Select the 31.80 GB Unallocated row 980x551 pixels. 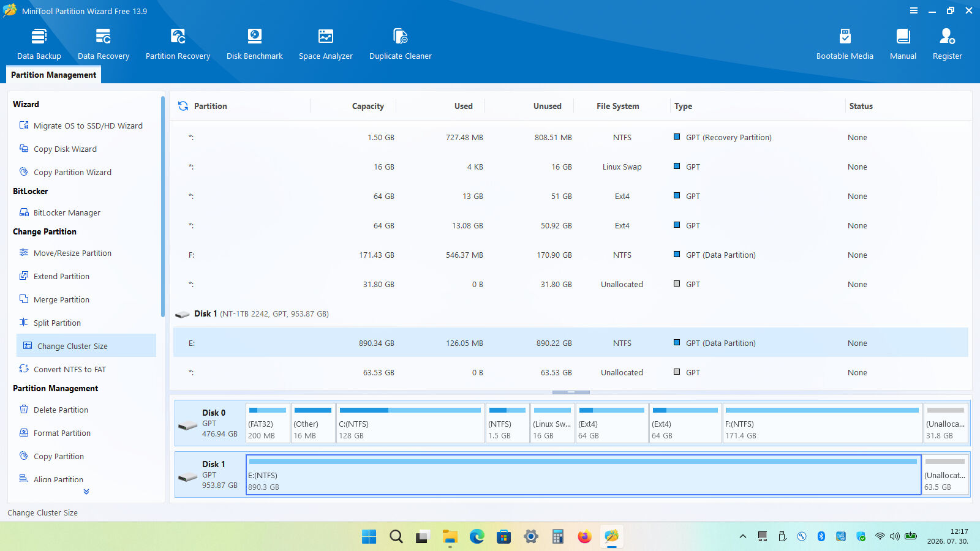pyautogui.click(x=571, y=284)
